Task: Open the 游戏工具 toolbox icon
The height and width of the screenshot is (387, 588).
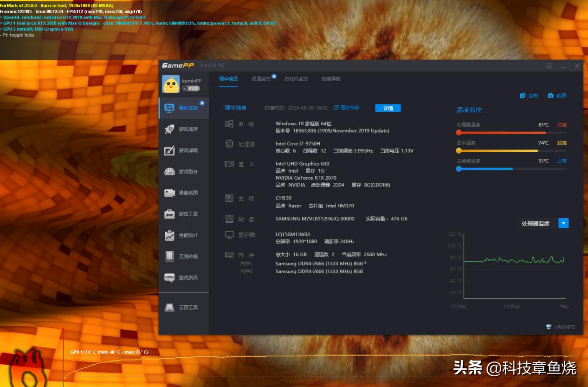Action: [169, 214]
